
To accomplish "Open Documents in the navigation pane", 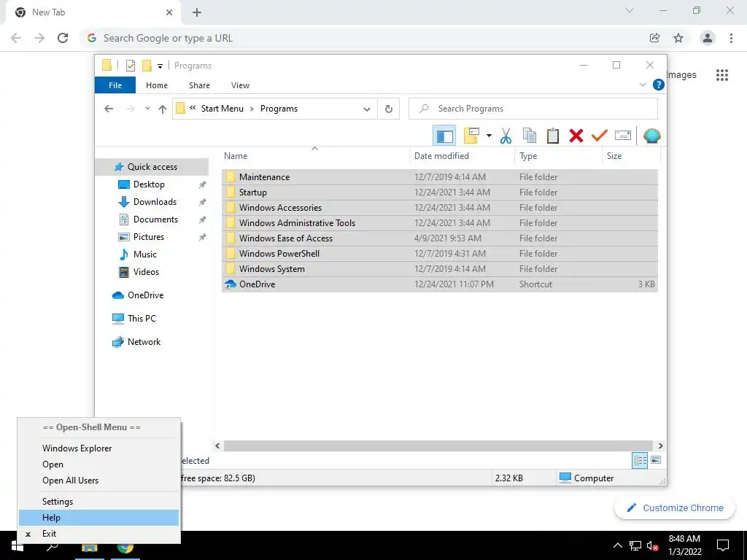I will point(155,219).
